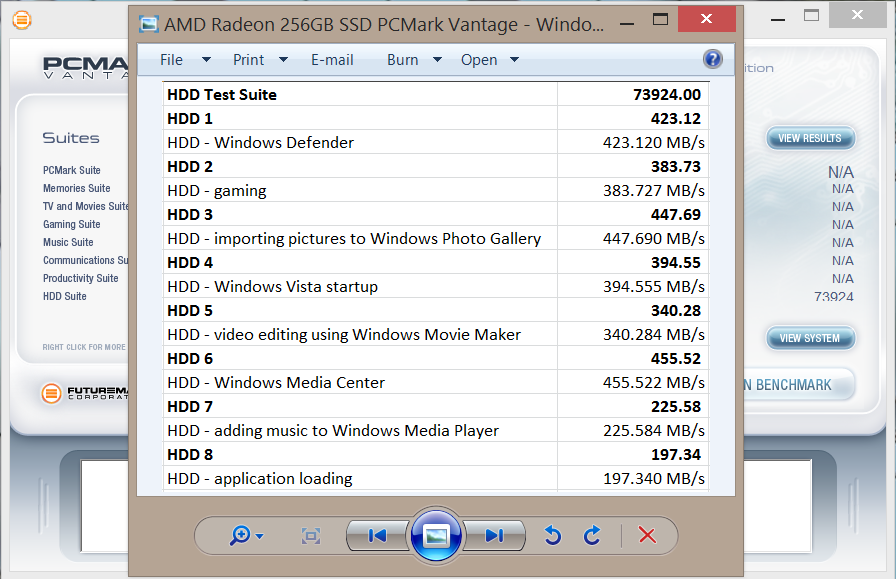This screenshot has width=896, height=579.
Task: Expand the Burn dropdown menu
Action: coord(414,60)
